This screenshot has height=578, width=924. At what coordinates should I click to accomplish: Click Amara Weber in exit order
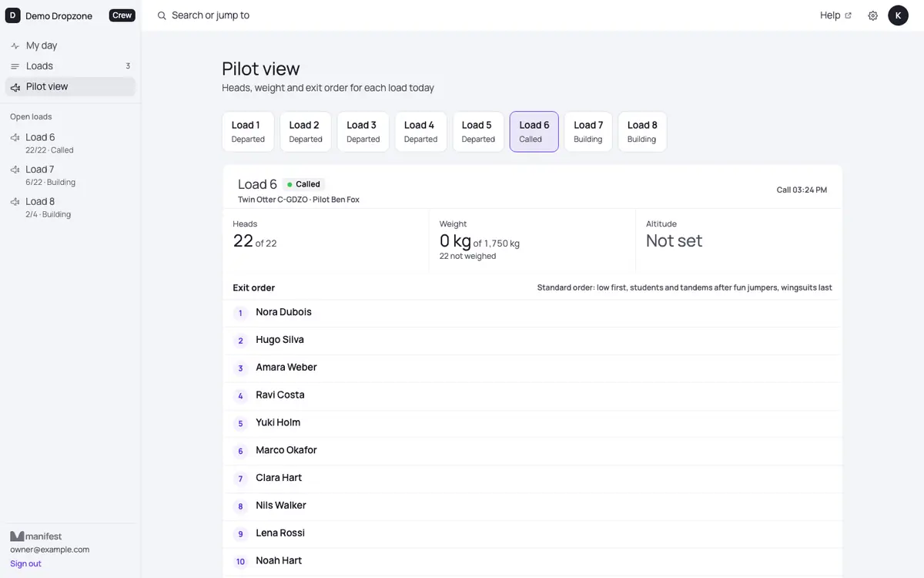click(286, 368)
